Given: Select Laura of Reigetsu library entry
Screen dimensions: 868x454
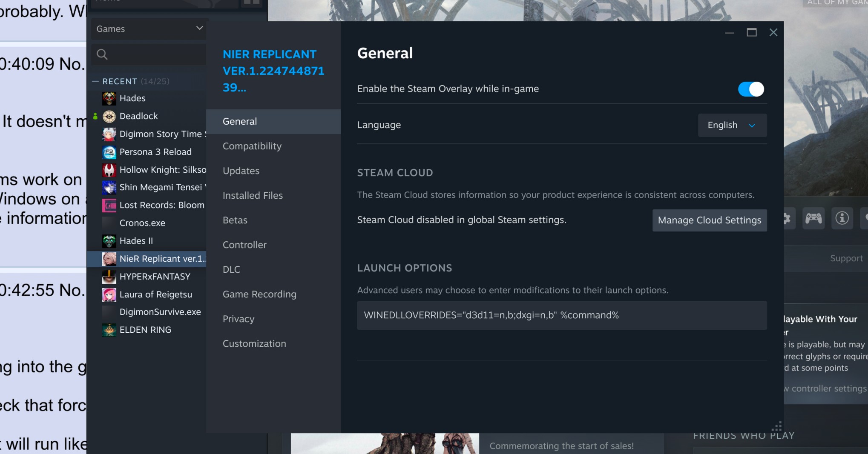Looking at the screenshot, I should (147, 294).
